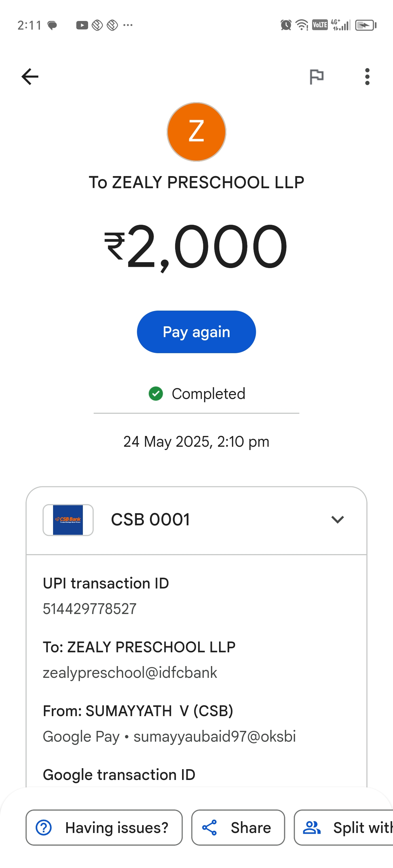Screen dimensions: 393x868
Task: Report transaction with the flag icon
Action: [x=316, y=77]
